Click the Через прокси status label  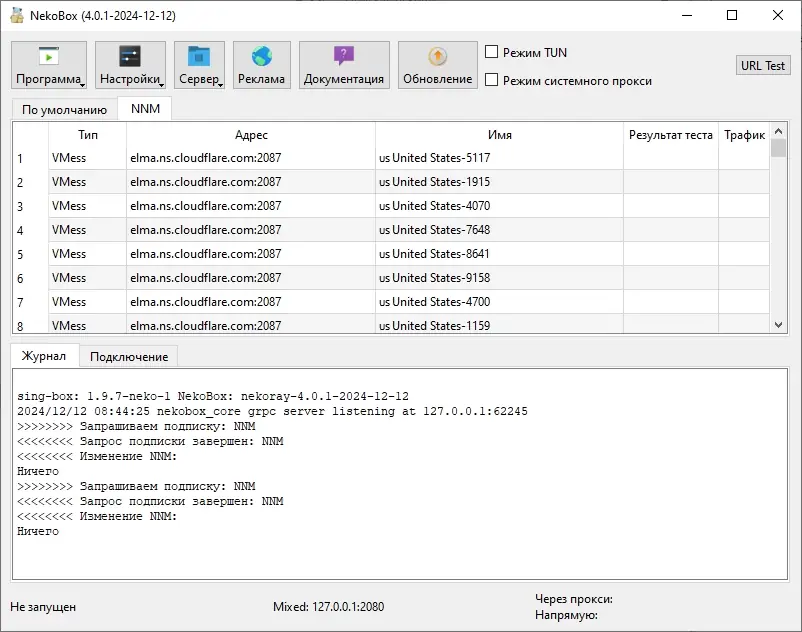tap(574, 599)
